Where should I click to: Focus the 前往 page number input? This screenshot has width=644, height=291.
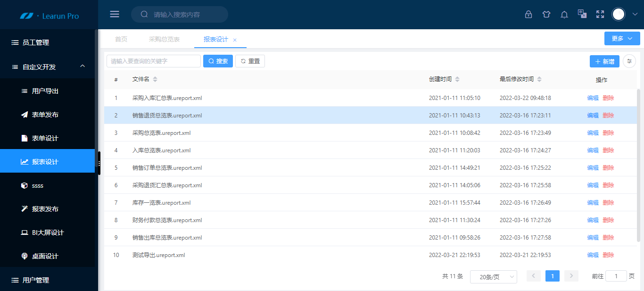pos(616,276)
